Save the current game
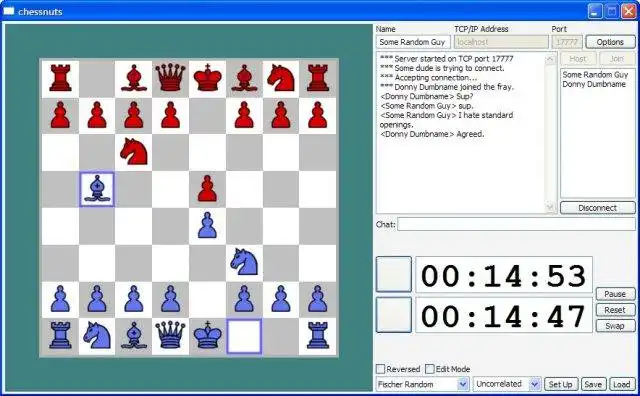Viewport: 640px width, 396px height. (593, 384)
